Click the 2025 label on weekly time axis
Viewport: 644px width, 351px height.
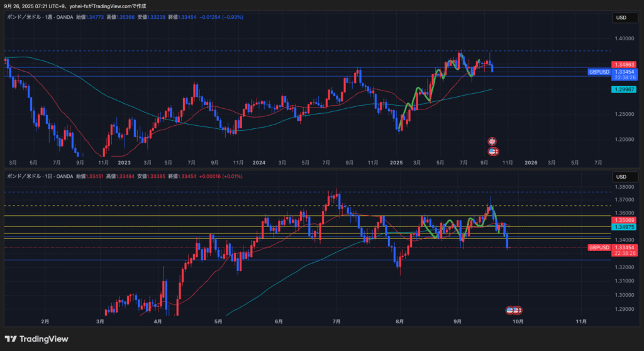pos(396,162)
